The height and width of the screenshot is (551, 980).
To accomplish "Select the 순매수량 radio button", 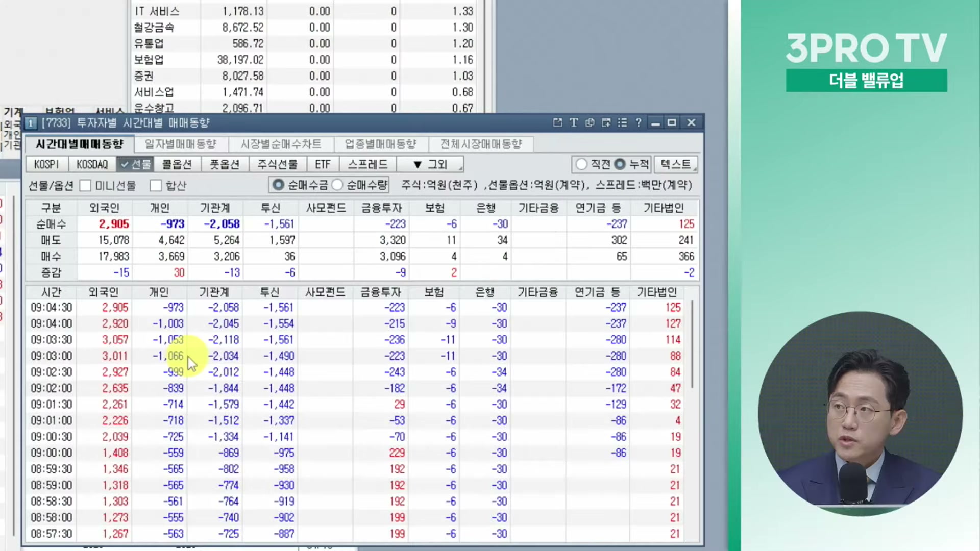I will (337, 185).
